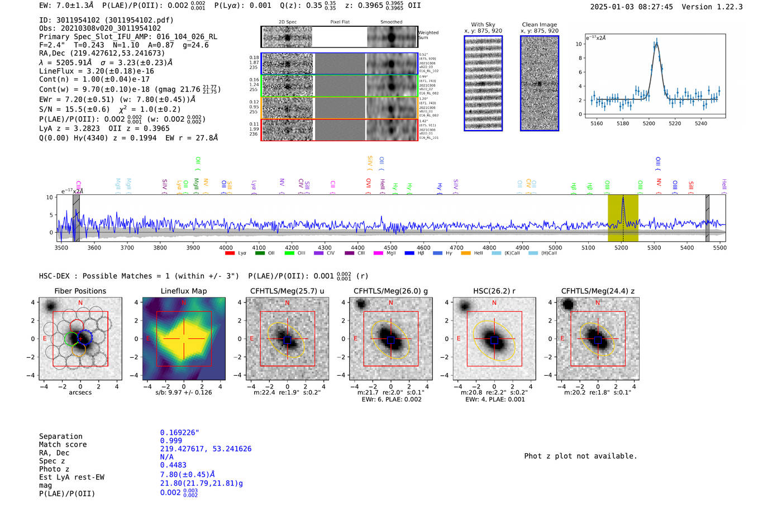Screen dimensions: 782x532
Task: Open the CFHTLS/Meg(26.0) g image
Action: tap(391, 339)
